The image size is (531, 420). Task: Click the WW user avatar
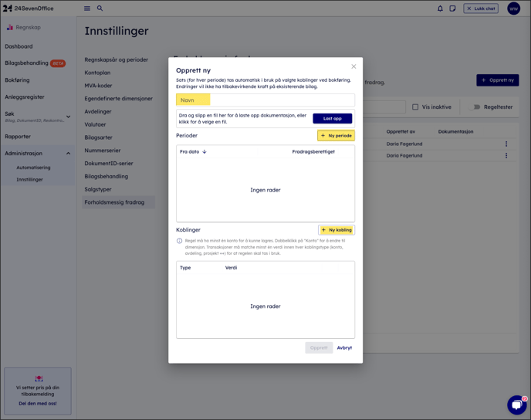[x=513, y=8]
